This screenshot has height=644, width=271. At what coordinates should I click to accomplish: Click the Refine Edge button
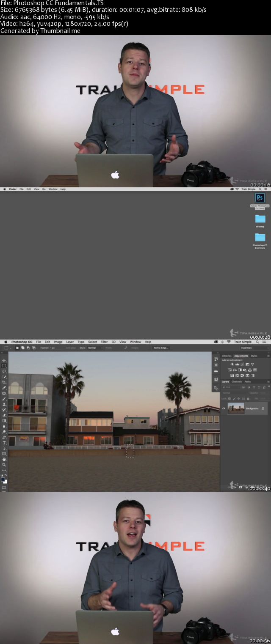pyautogui.click(x=161, y=348)
